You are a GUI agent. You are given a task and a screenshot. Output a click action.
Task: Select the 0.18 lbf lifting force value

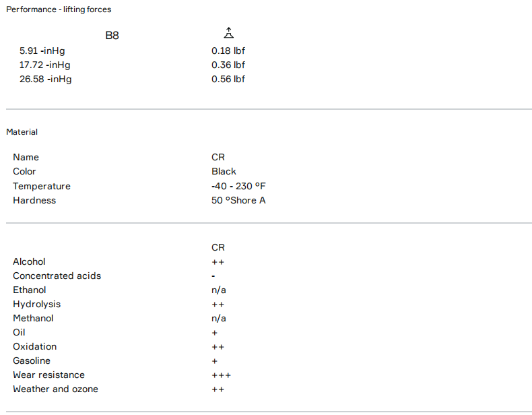(x=228, y=51)
